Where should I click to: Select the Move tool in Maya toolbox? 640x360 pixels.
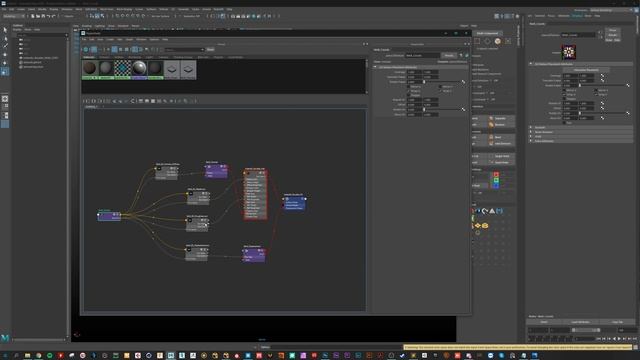5,54
